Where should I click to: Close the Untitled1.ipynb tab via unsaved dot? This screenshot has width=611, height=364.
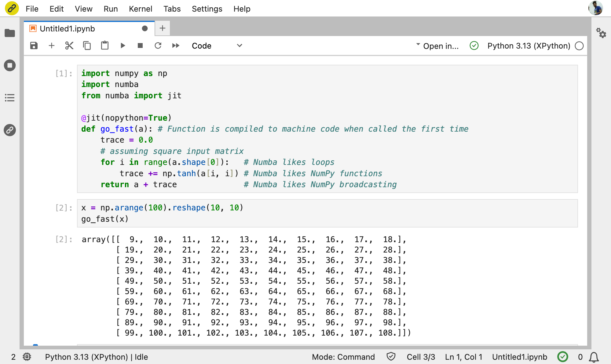pos(145,29)
